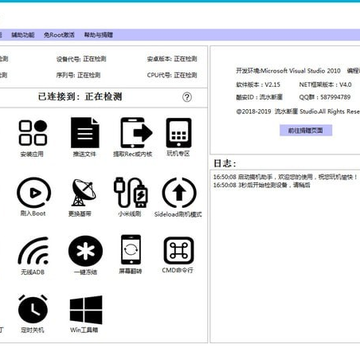This screenshot has width=360, height=360.
Task: Click the 安卓版本 status value
Action: (x=185, y=59)
